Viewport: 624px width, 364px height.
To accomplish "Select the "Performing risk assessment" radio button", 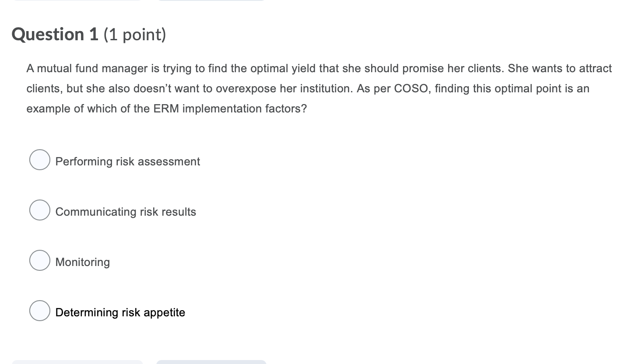I will click(x=39, y=160).
